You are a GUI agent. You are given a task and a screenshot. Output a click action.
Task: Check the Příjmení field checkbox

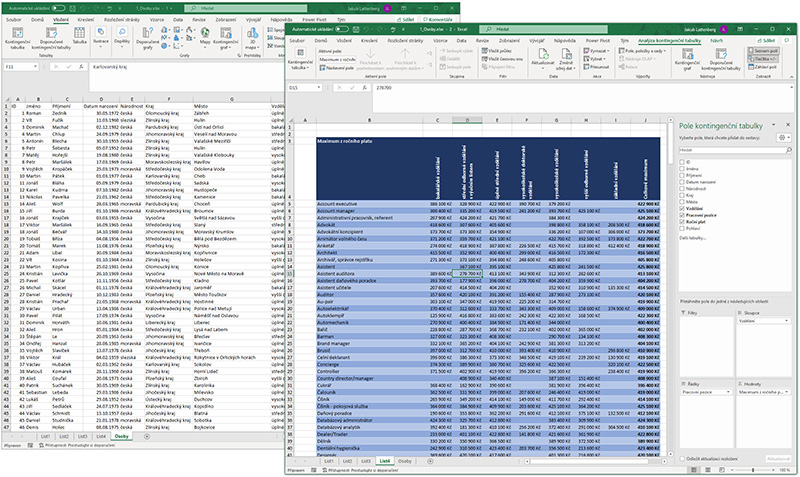point(682,175)
